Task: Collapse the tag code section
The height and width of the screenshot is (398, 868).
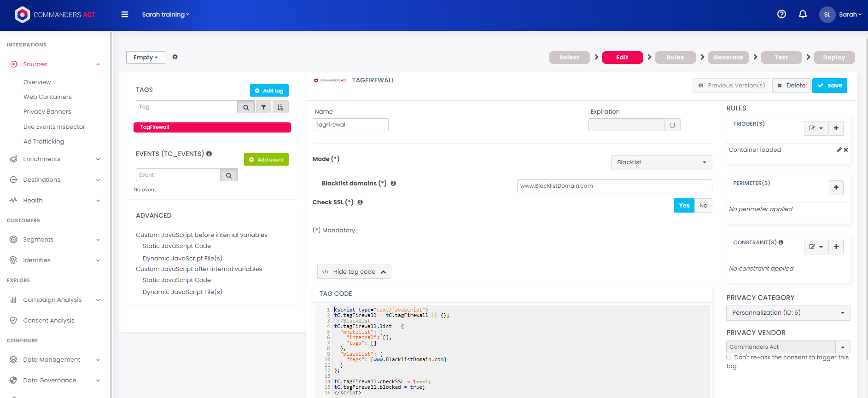Action: (x=354, y=272)
